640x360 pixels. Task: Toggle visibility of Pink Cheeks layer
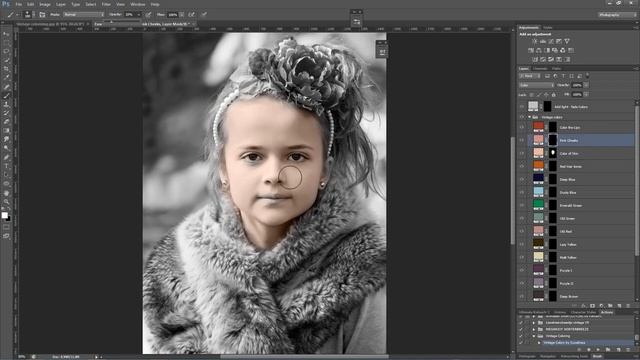point(522,140)
